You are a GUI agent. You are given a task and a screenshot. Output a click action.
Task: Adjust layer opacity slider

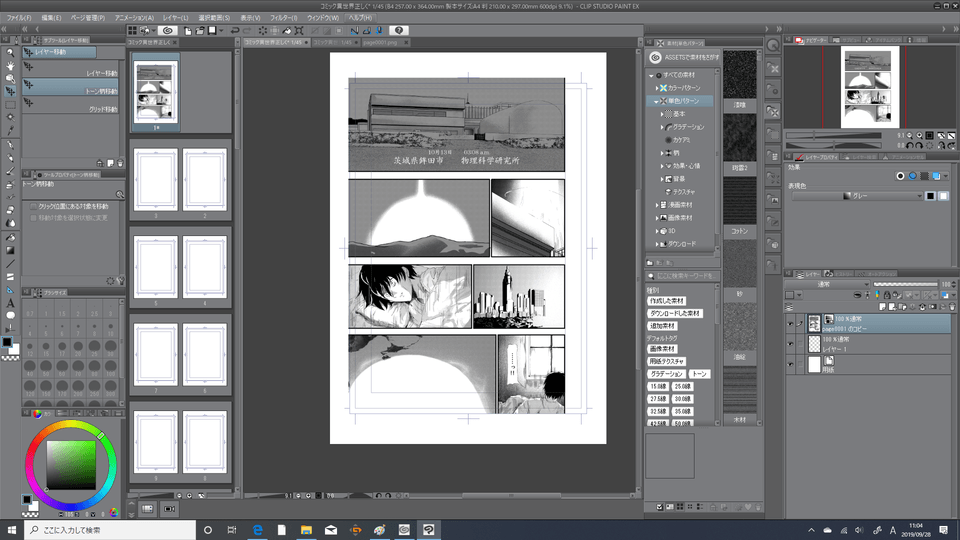point(905,284)
